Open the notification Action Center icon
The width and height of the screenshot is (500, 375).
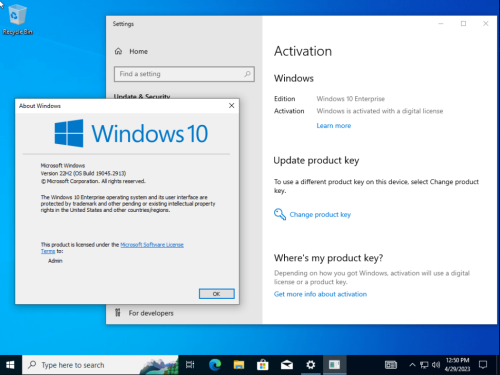pyautogui.click(x=483, y=365)
